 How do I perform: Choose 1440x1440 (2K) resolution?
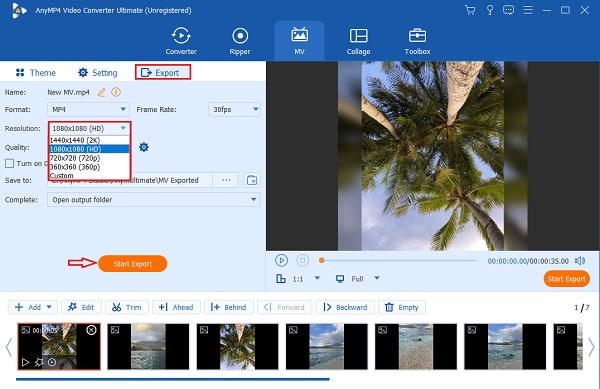coord(90,140)
